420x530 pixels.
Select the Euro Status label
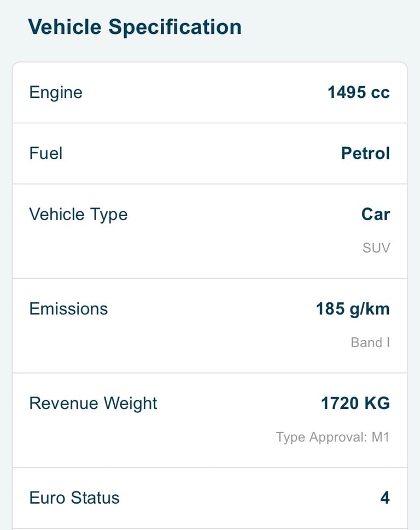[x=74, y=498]
